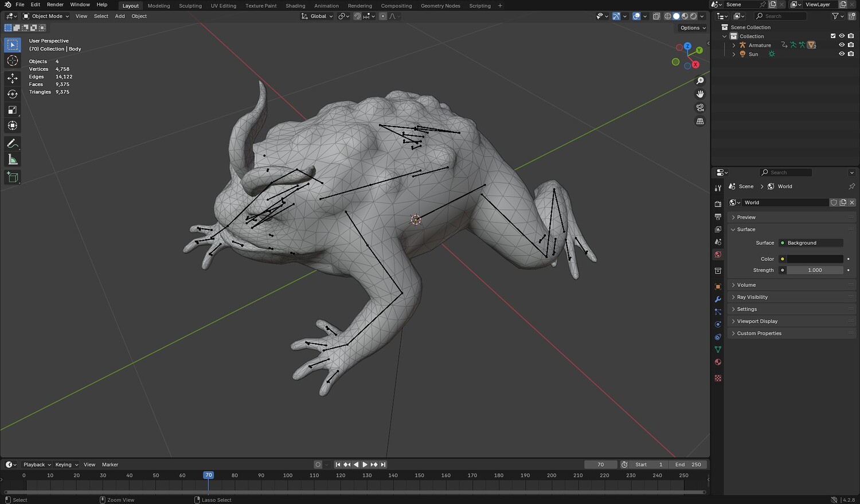Screen dimensions: 860x504
Task: Uncheck the Collection exclude checkbox
Action: [833, 36]
